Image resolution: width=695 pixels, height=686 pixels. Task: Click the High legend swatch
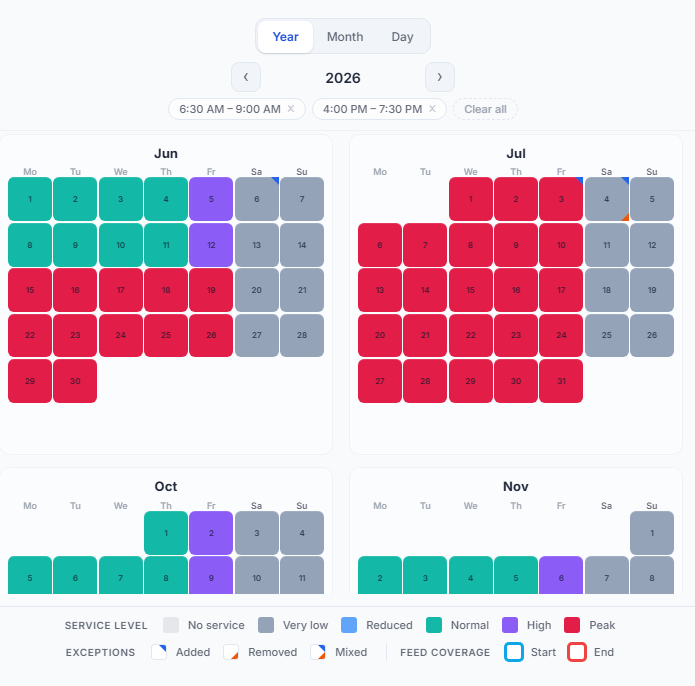coord(510,625)
